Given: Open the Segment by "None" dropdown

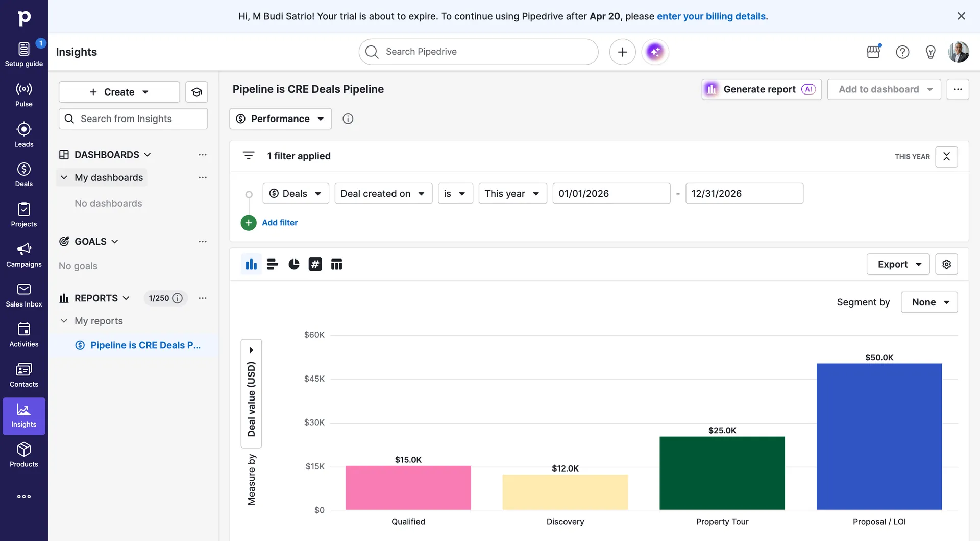Looking at the screenshot, I should coord(929,302).
